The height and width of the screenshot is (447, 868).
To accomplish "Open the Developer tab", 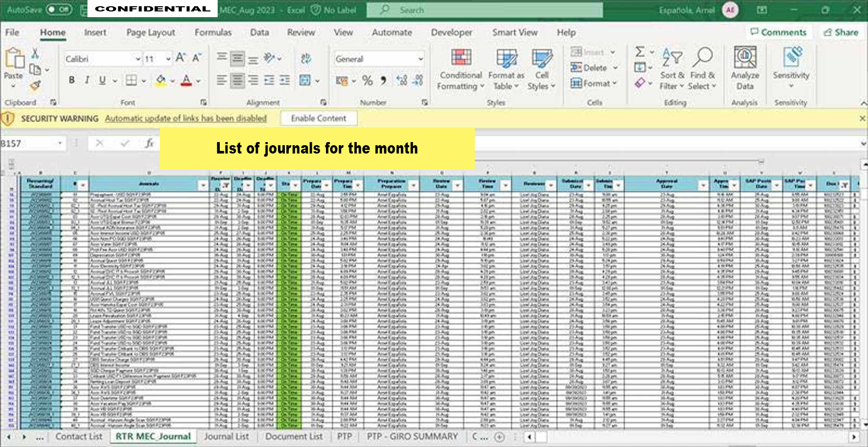I will point(451,32).
